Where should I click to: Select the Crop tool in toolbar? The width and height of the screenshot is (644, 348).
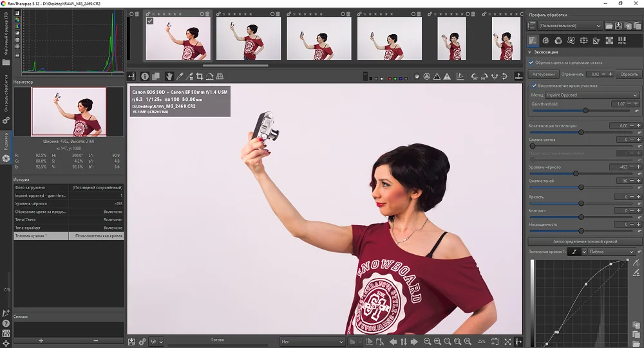(200, 76)
